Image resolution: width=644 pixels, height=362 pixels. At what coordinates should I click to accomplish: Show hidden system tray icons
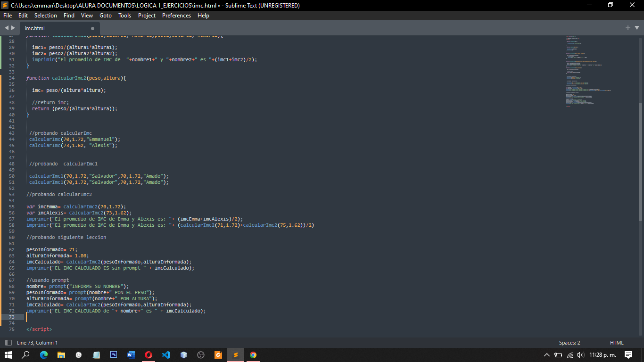point(547,355)
